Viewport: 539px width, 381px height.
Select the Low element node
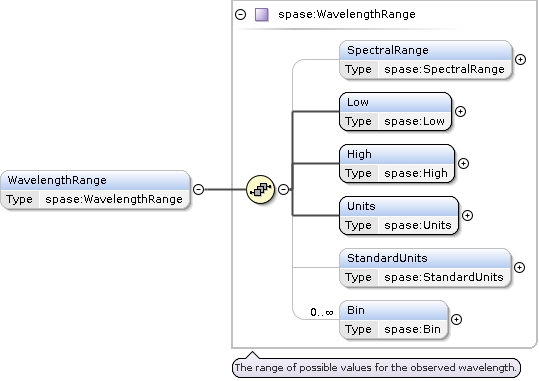[x=395, y=112]
